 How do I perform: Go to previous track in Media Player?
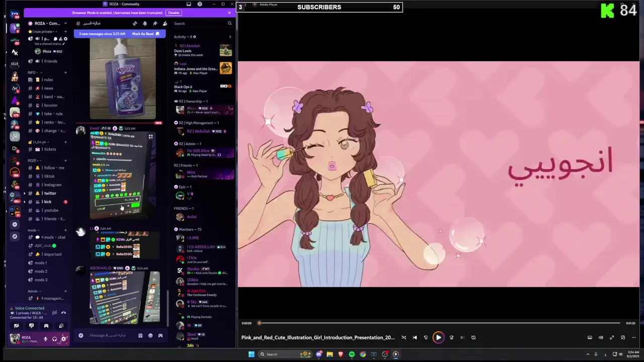415,337
